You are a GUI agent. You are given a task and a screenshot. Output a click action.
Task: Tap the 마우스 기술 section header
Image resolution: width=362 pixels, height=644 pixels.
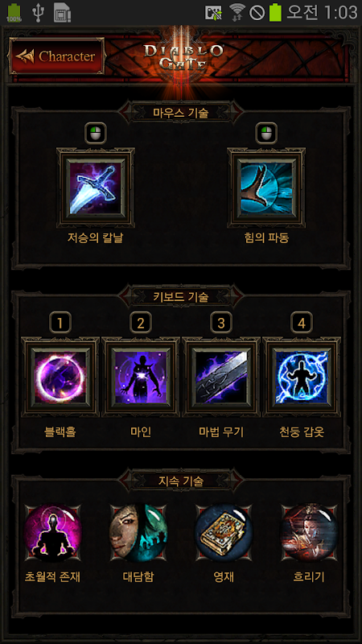click(x=181, y=113)
